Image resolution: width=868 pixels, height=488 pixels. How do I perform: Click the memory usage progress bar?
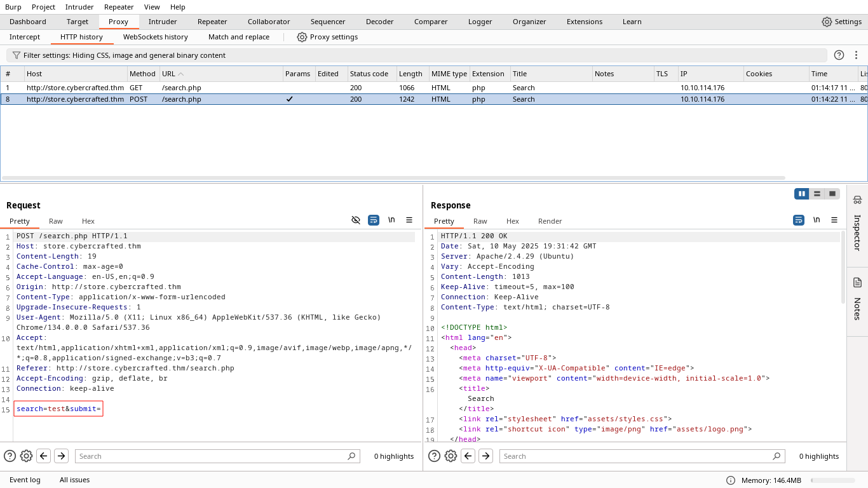point(833,480)
